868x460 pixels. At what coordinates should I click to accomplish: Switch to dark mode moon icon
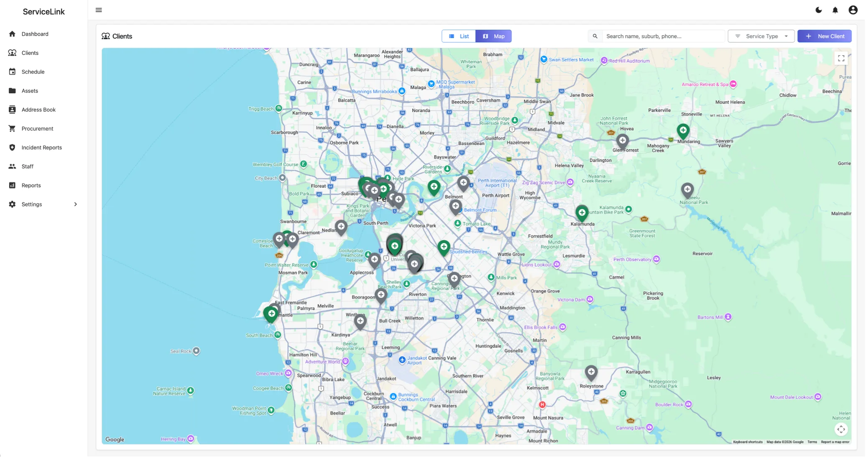click(819, 10)
